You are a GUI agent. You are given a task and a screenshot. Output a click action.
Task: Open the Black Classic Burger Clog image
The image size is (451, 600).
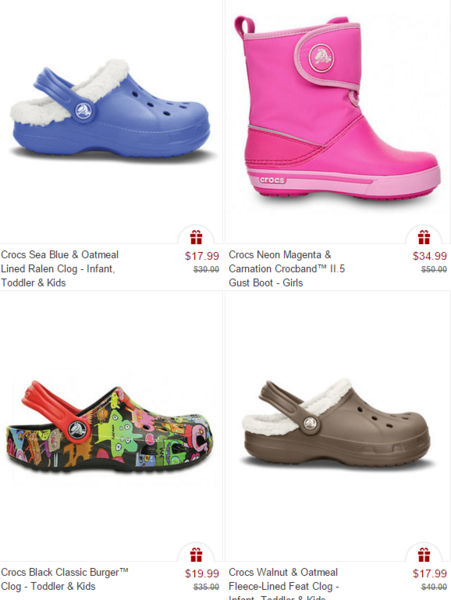(109, 427)
